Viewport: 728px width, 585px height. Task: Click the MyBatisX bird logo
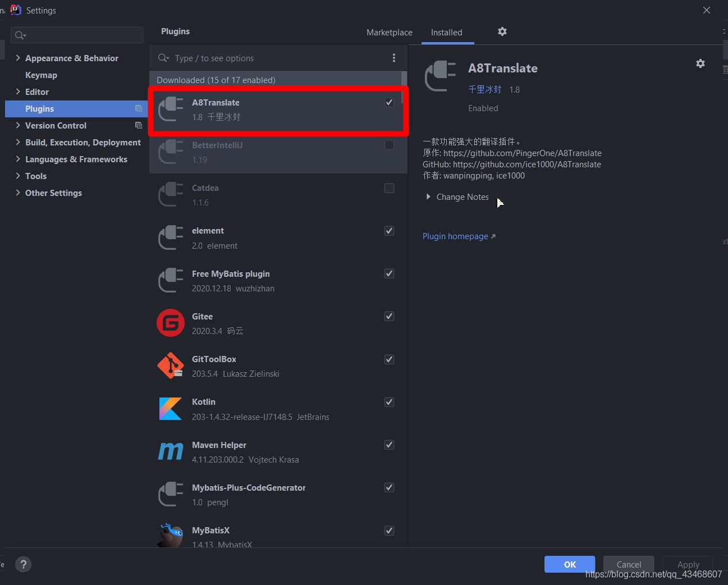[x=171, y=535]
